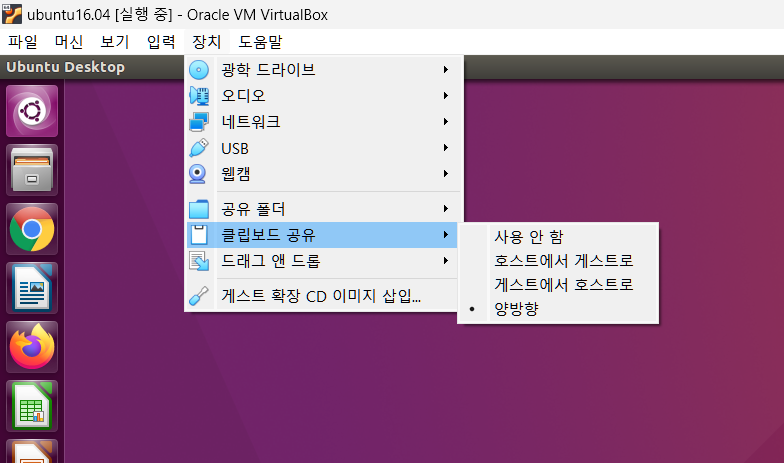Click the drag and drop icon
784x463 pixels.
(199, 261)
